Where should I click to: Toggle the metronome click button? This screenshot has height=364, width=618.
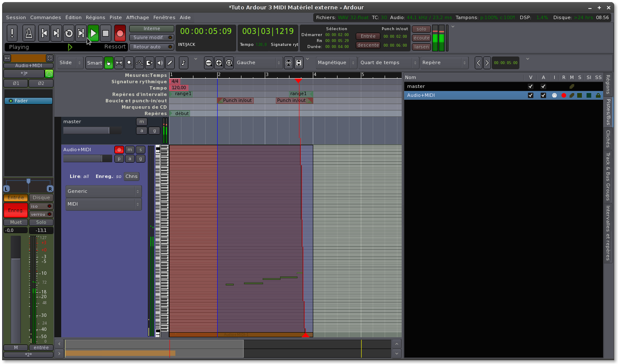(29, 33)
